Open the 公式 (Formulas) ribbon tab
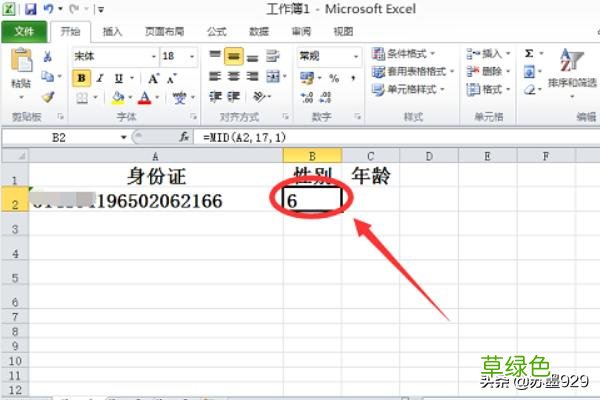The height and width of the screenshot is (400, 600). pos(216,31)
